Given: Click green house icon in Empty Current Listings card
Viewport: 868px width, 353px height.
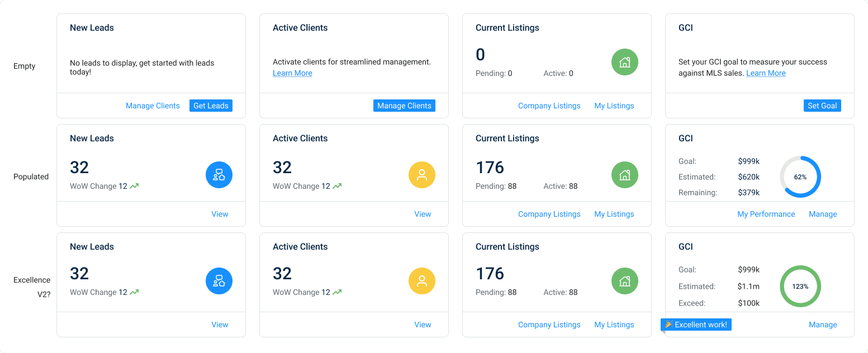Looking at the screenshot, I should coord(625,62).
